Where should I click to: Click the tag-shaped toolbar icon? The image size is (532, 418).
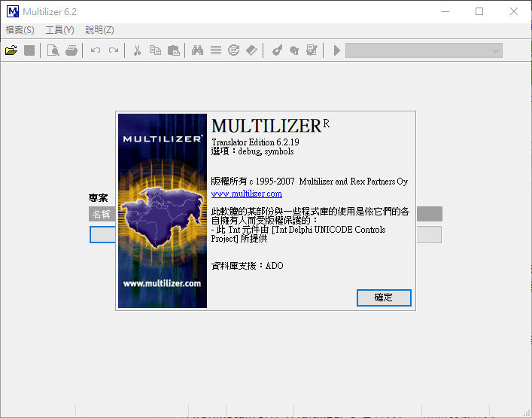(252, 50)
